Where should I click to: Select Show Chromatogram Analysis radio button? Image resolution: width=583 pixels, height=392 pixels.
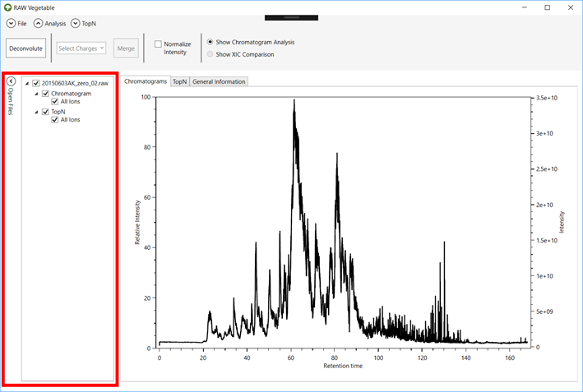click(x=210, y=42)
